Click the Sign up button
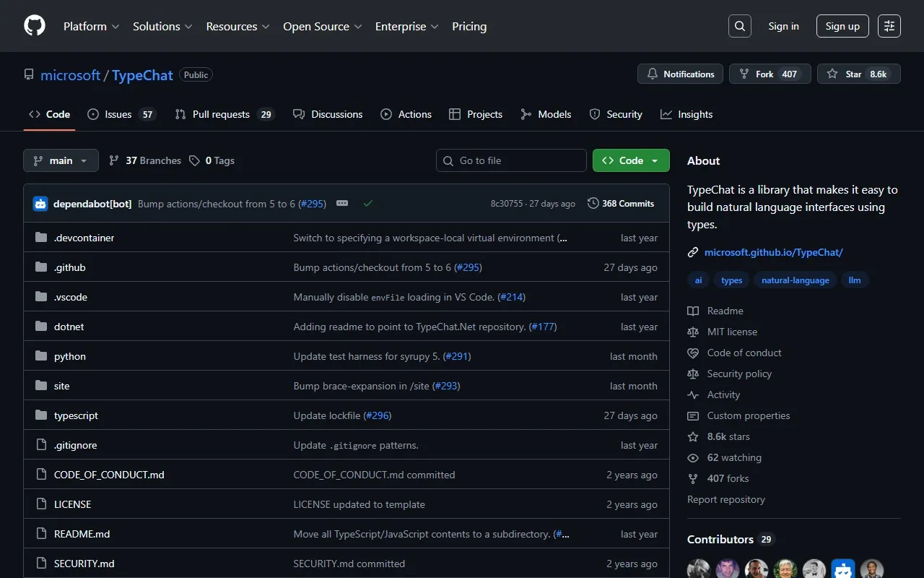 (x=842, y=26)
